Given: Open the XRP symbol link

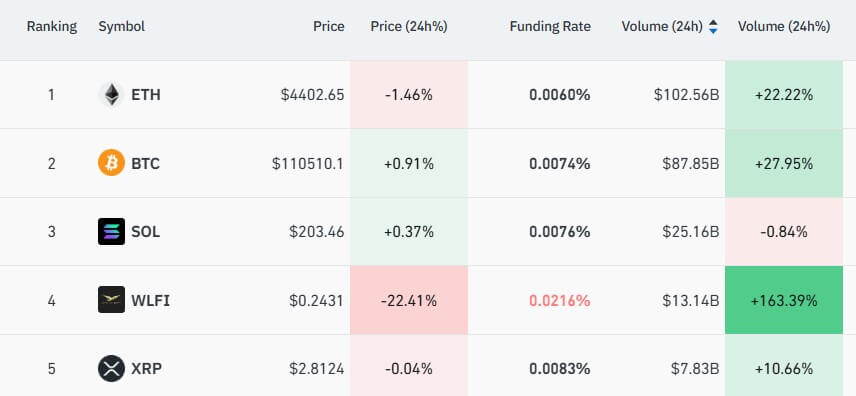Looking at the screenshot, I should [146, 369].
